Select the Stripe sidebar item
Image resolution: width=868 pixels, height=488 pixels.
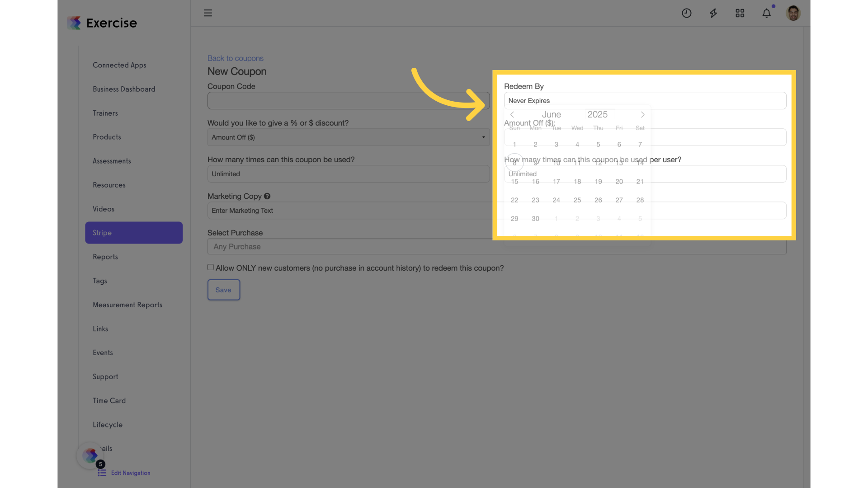[x=134, y=233]
